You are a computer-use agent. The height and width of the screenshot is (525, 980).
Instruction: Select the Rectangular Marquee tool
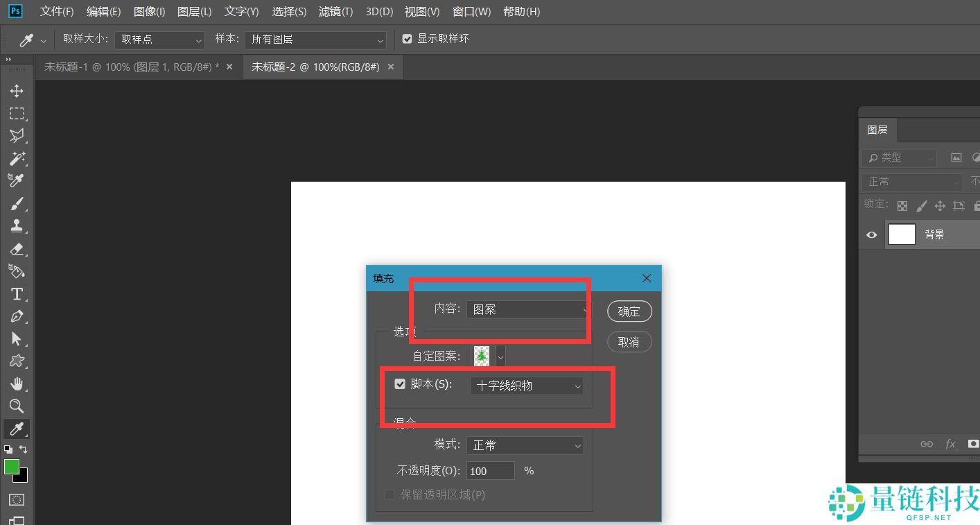17,113
